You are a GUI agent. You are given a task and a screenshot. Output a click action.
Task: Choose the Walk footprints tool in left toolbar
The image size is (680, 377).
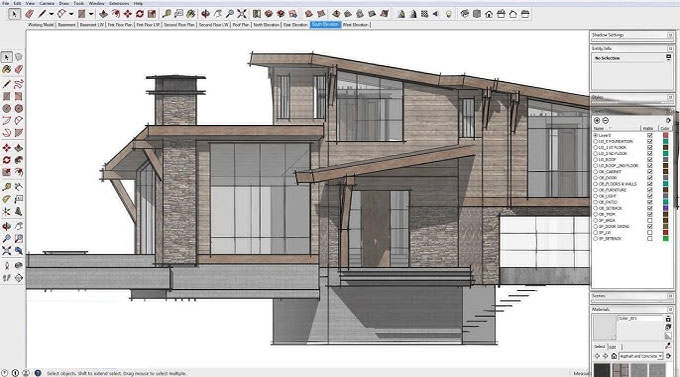tap(7, 278)
